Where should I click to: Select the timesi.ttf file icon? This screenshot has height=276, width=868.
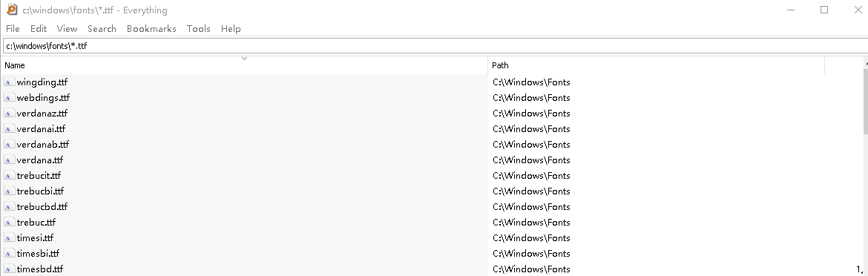pos(10,238)
